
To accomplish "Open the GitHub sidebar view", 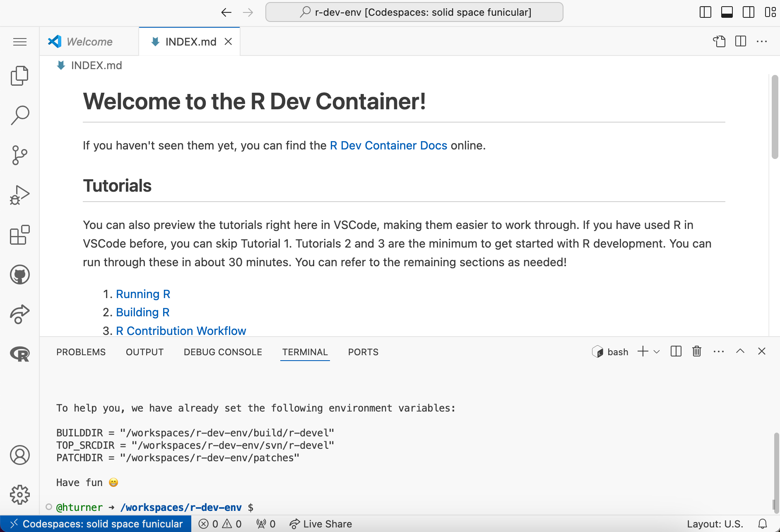I will click(19, 274).
